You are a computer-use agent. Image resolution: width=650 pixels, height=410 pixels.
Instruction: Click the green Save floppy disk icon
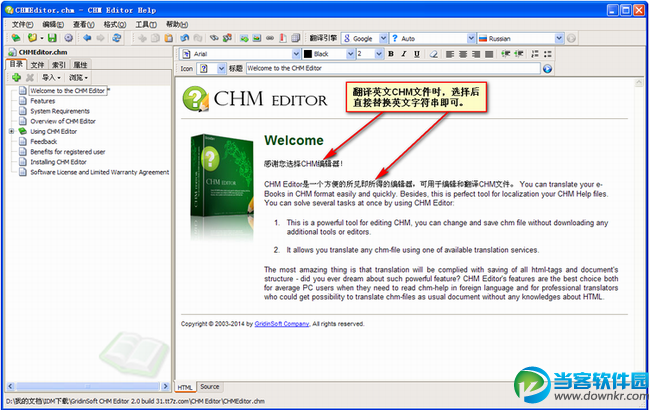(x=52, y=38)
